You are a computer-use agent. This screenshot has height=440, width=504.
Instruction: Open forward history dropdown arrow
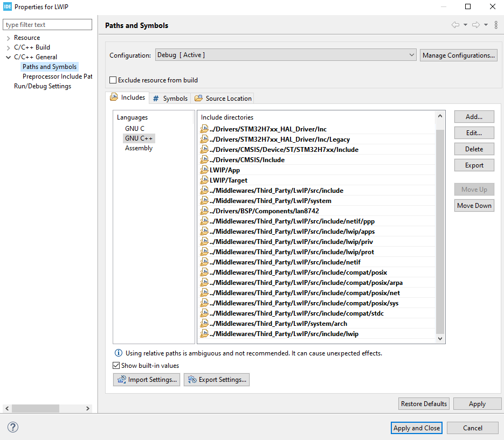coord(486,25)
